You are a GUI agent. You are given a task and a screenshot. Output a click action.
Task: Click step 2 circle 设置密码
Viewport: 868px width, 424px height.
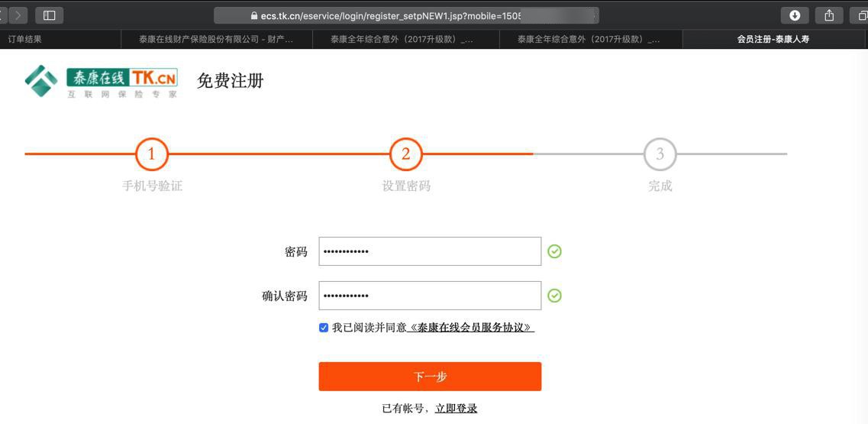coord(406,154)
